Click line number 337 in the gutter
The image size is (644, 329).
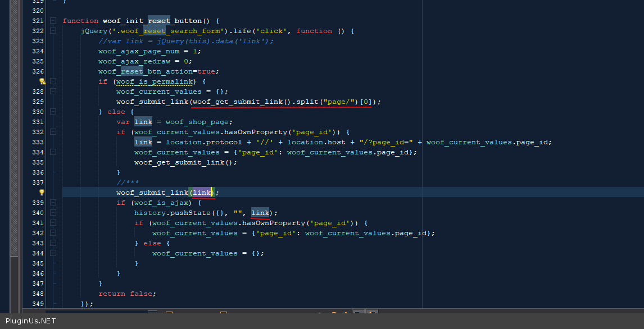[x=38, y=182]
